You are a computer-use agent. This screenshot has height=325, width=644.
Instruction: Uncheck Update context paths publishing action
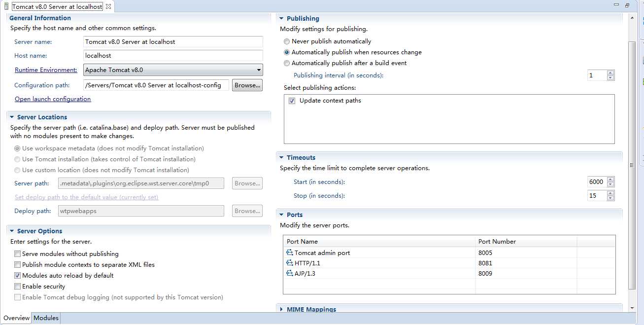click(292, 101)
